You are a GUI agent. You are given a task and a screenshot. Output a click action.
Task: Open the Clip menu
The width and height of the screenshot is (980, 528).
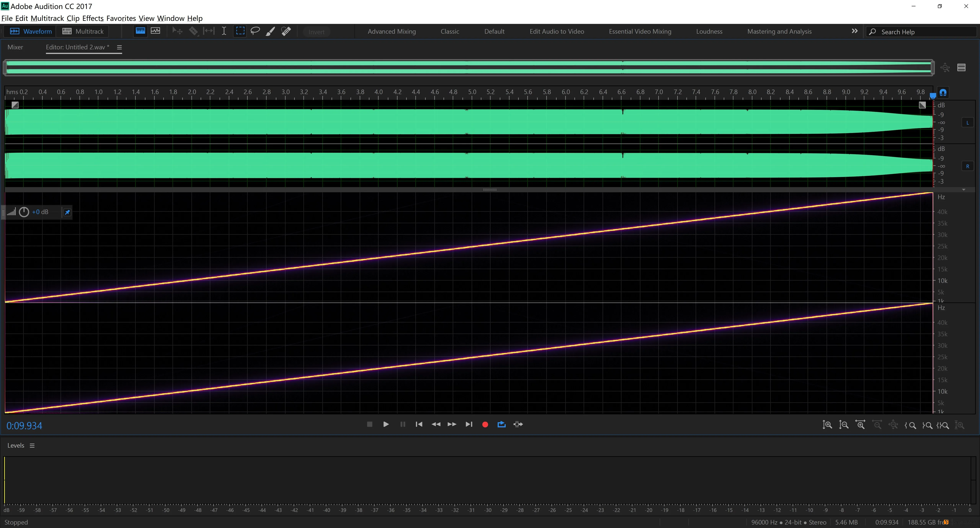point(73,18)
